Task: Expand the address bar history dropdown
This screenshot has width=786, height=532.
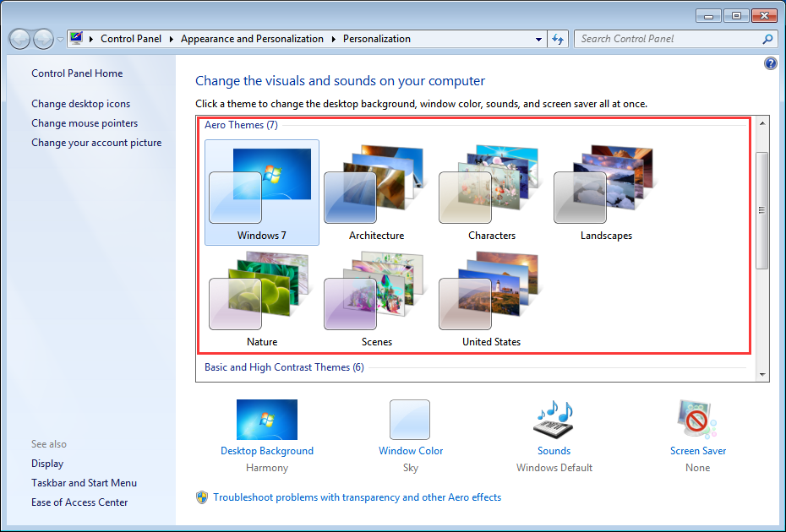Action: coord(539,39)
